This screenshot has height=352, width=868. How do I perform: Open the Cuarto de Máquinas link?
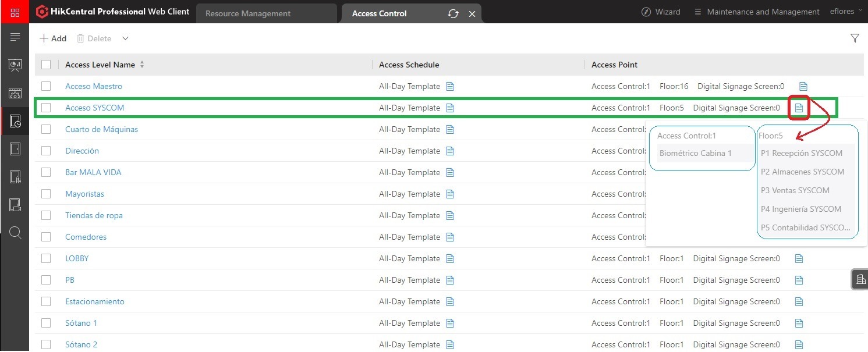(x=101, y=129)
